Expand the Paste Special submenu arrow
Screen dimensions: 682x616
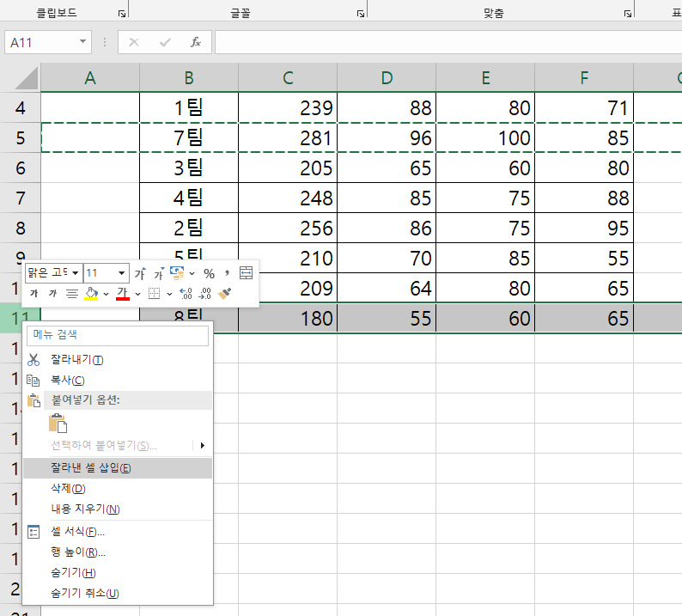tap(202, 446)
